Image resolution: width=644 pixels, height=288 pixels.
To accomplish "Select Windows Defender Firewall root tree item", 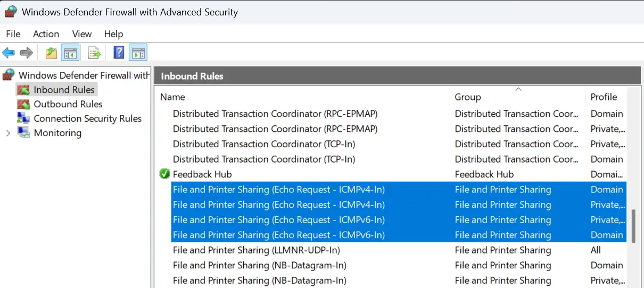I will click(x=84, y=75).
